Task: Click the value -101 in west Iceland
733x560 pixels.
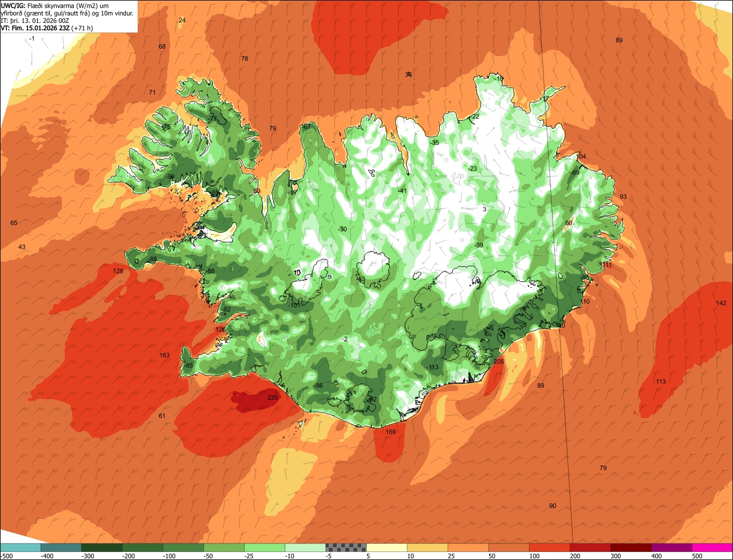Action: (x=293, y=305)
